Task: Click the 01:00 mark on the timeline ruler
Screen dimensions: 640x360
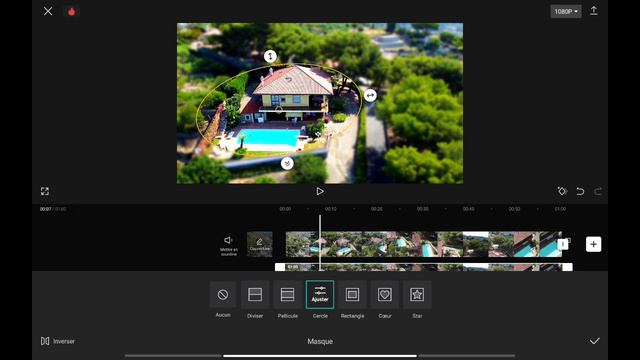Action: [x=560, y=209]
